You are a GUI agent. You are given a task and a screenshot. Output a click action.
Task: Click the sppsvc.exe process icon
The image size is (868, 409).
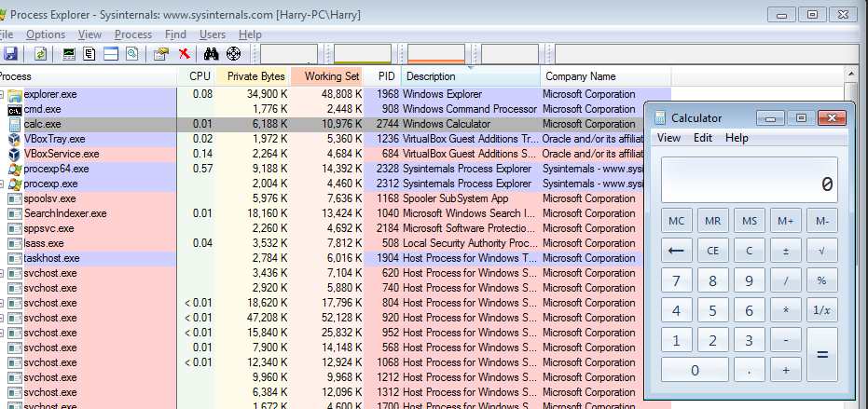(x=15, y=228)
